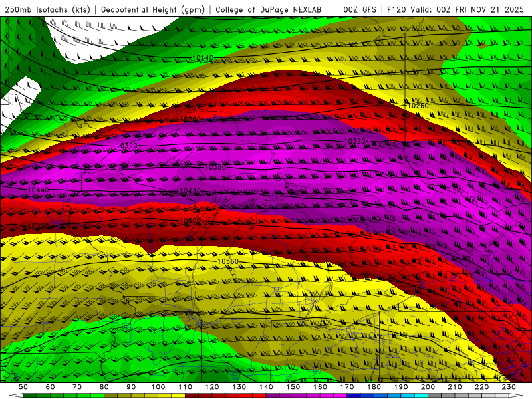Click the legend value 140
The width and height of the screenshot is (532, 399).
point(266,387)
